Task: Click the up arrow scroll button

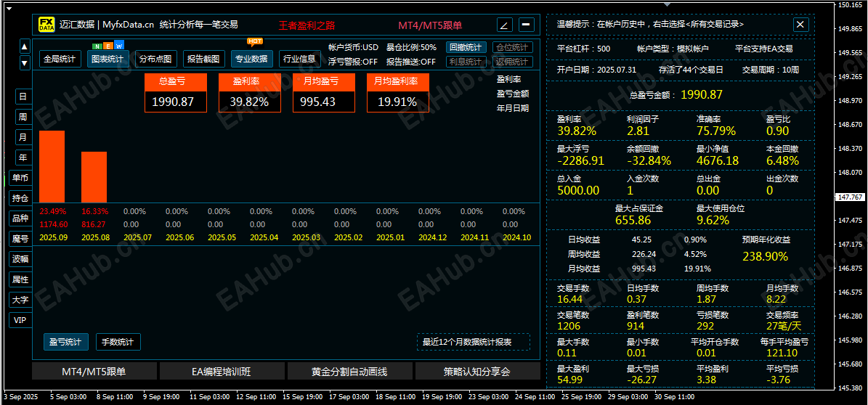Action: (25, 47)
